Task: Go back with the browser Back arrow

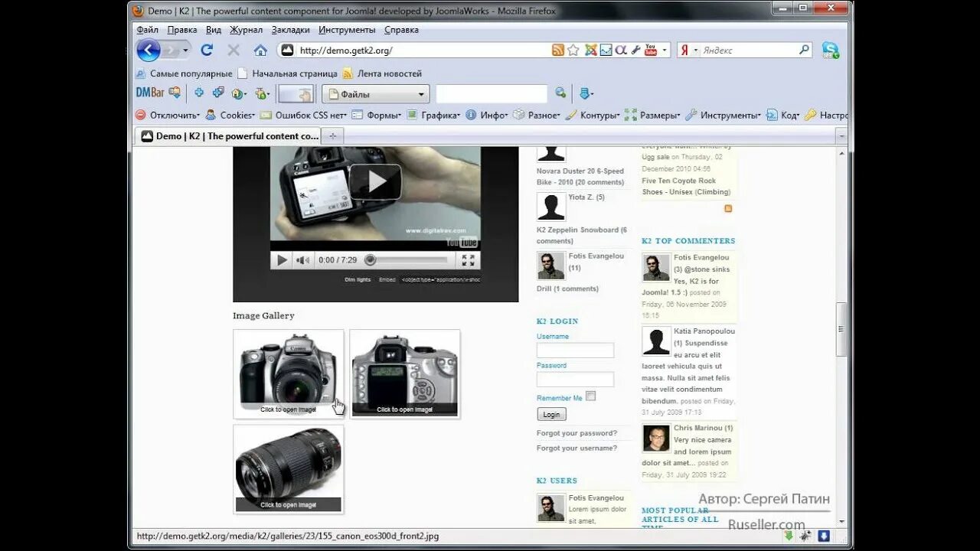Action: [149, 51]
